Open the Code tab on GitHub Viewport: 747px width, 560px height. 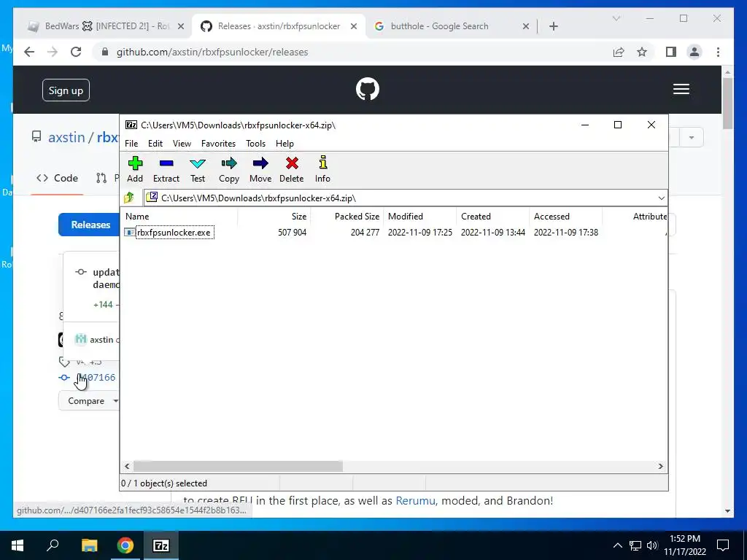pyautogui.click(x=57, y=178)
